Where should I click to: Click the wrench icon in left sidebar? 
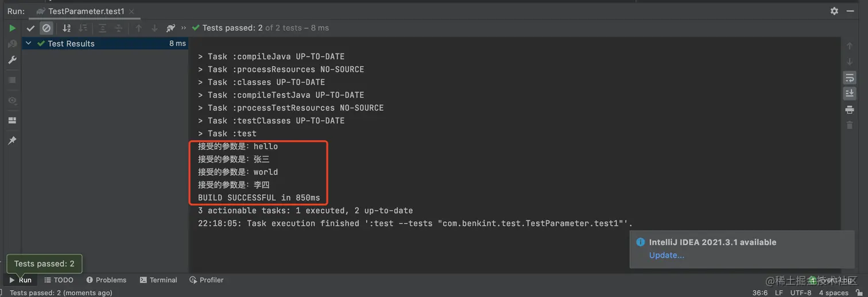pos(12,60)
